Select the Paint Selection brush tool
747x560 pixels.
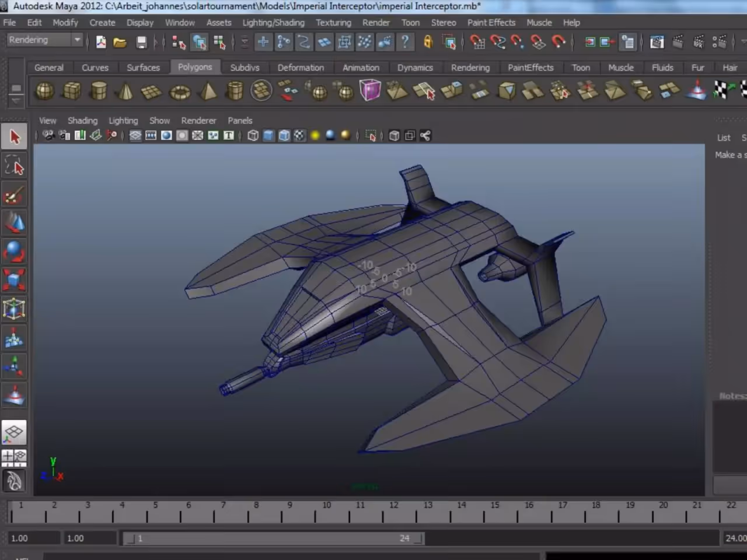[15, 195]
